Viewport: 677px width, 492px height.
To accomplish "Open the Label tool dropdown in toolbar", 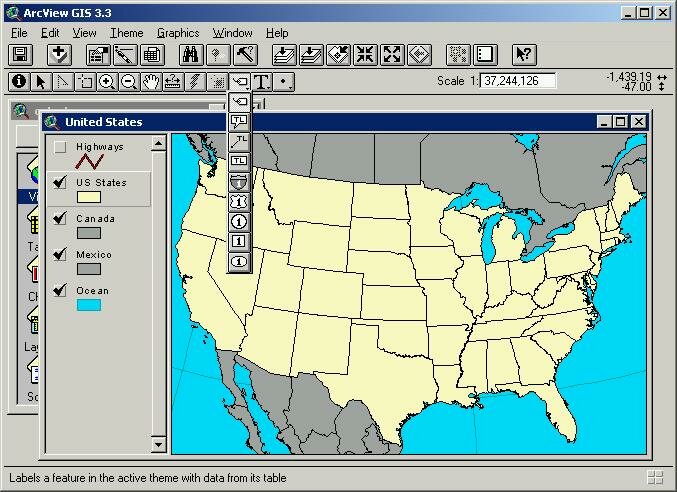I will coord(239,82).
